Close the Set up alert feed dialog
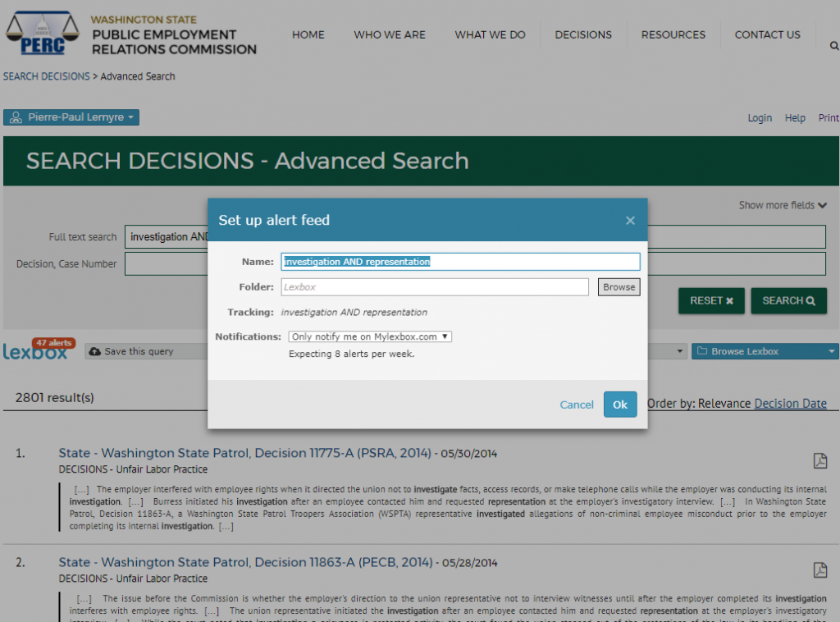840x622 pixels. 630,220
